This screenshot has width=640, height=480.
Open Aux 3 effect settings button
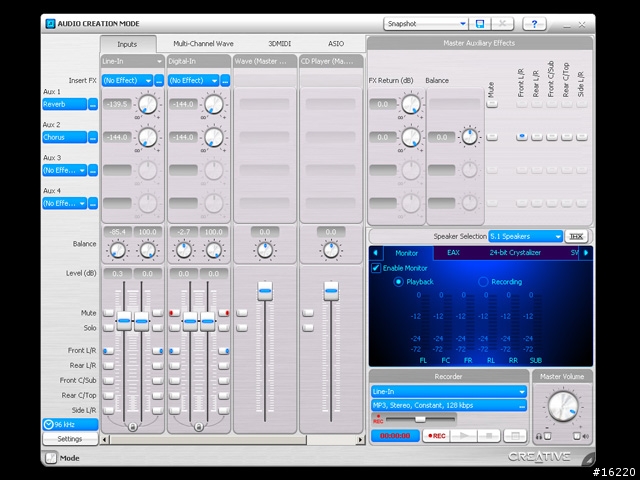pos(93,170)
